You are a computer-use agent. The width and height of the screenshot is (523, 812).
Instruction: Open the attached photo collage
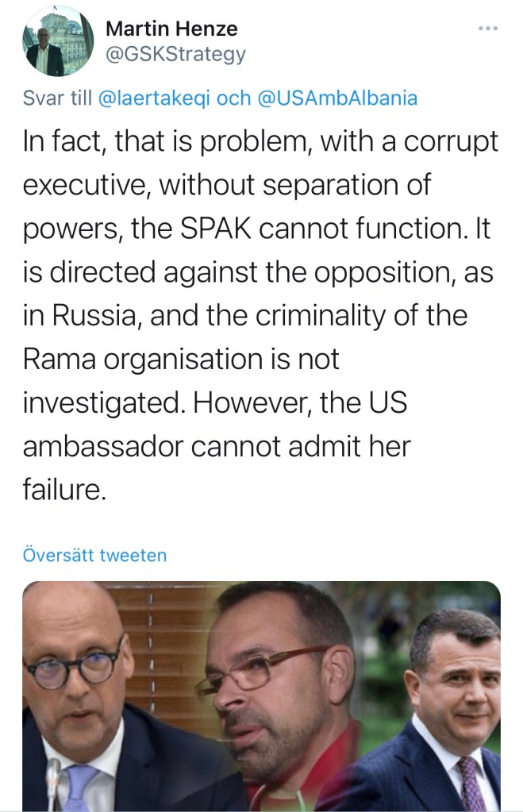tap(262, 696)
